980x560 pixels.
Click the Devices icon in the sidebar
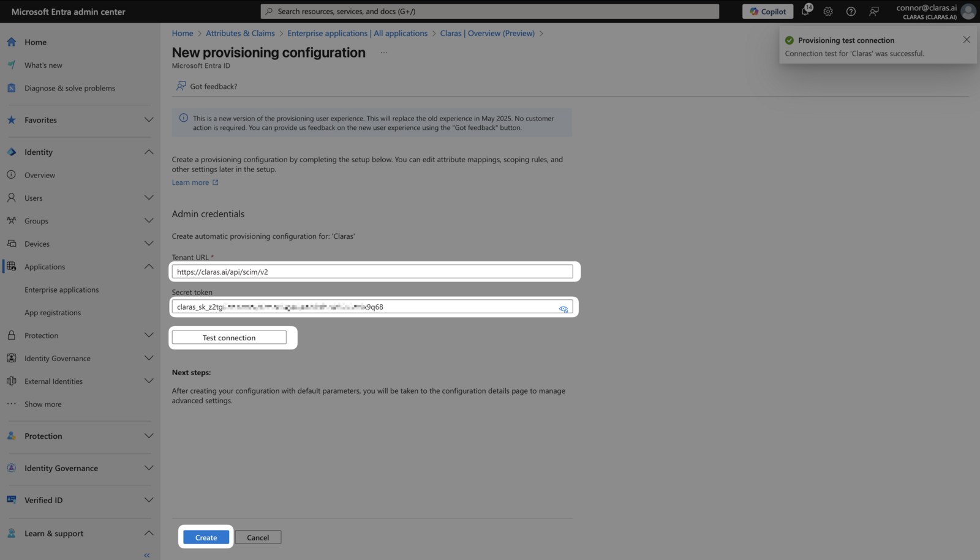tap(12, 244)
